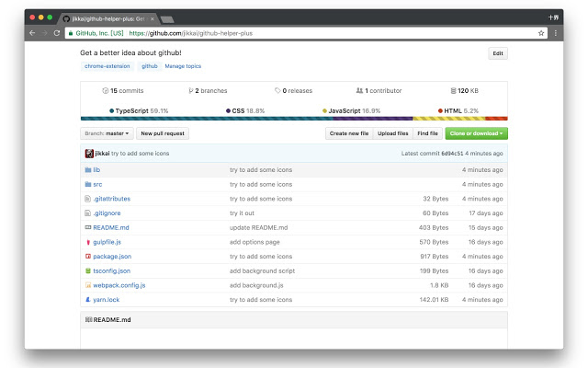Image resolution: width=588 pixels, height=368 pixels.
Task: Click the branches fork icon
Action: tap(191, 90)
